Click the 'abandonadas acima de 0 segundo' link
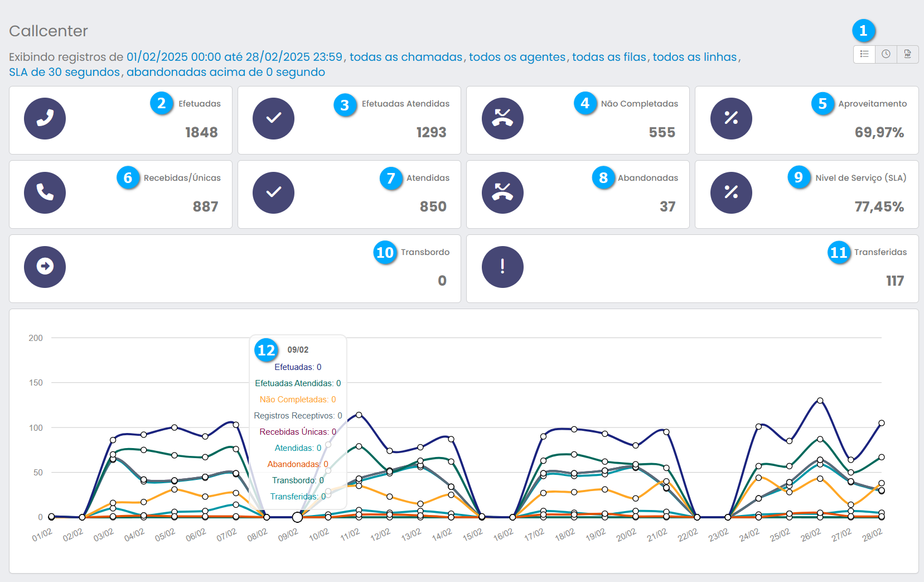The width and height of the screenshot is (924, 582). [x=225, y=72]
